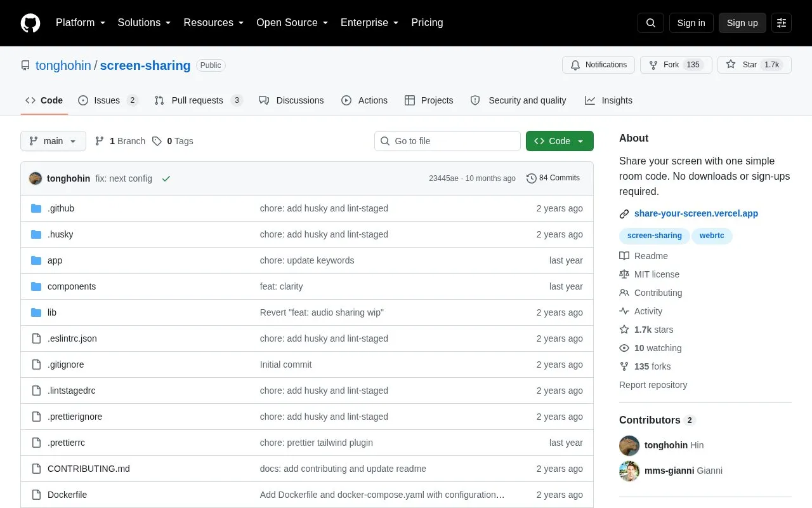Click tonghohin's avatar in Contributors

(629, 445)
